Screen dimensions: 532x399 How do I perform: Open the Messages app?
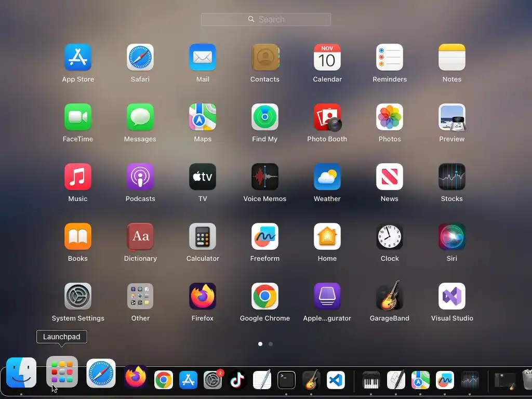point(140,117)
